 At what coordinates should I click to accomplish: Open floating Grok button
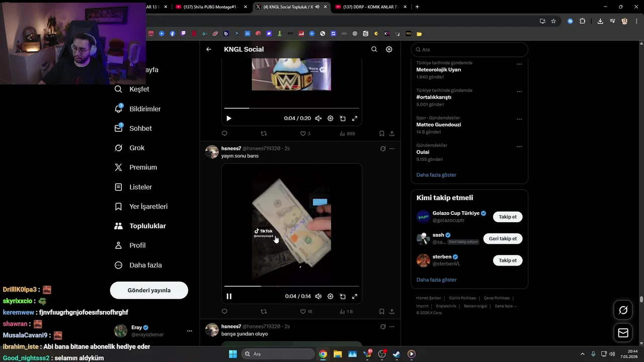[623, 310]
